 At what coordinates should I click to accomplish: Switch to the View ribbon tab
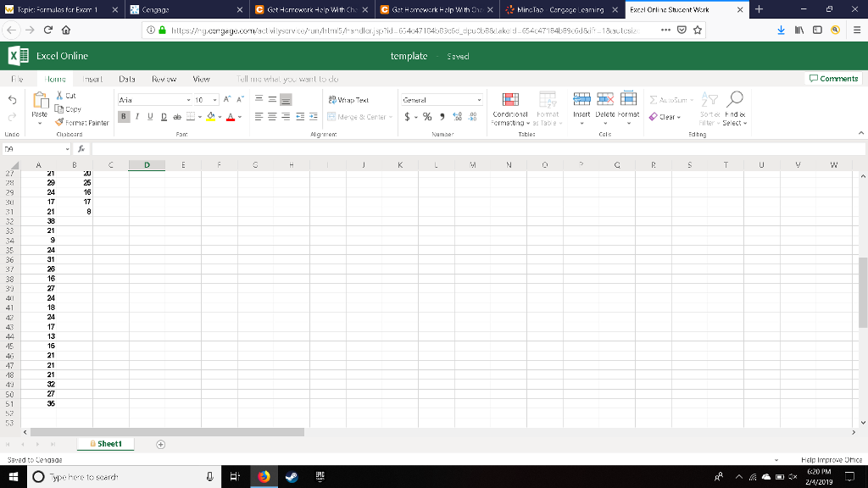[x=201, y=79]
